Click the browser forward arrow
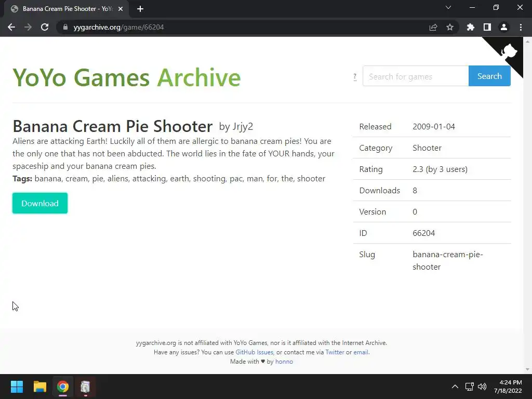Viewport: 532px width, 399px height. tap(28, 27)
